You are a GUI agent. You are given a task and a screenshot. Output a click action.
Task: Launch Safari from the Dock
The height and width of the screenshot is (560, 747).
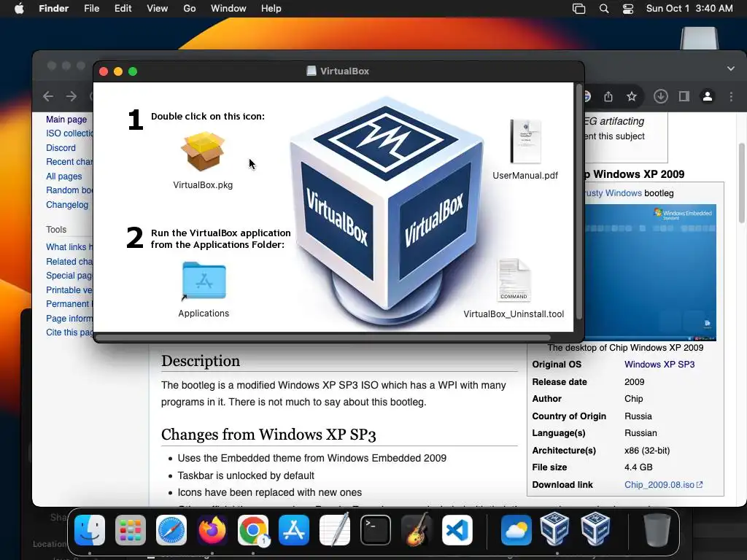pyautogui.click(x=171, y=530)
